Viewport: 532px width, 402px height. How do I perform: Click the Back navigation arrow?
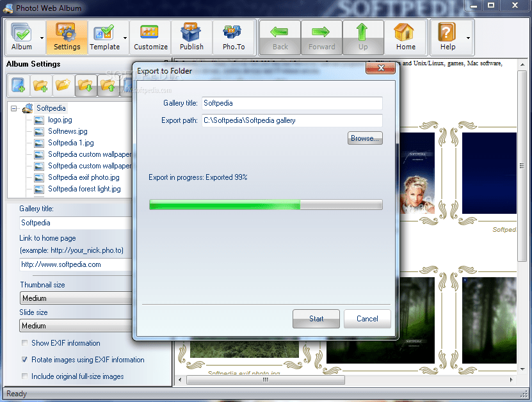point(280,37)
